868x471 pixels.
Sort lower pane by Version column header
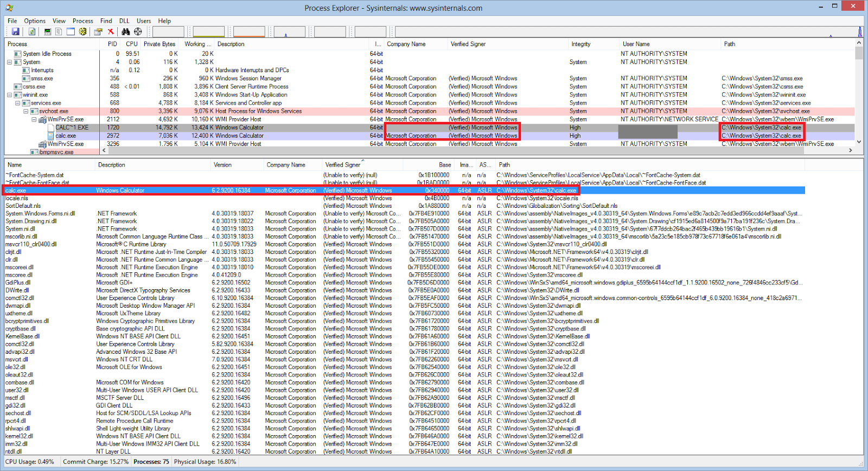[x=237, y=165]
